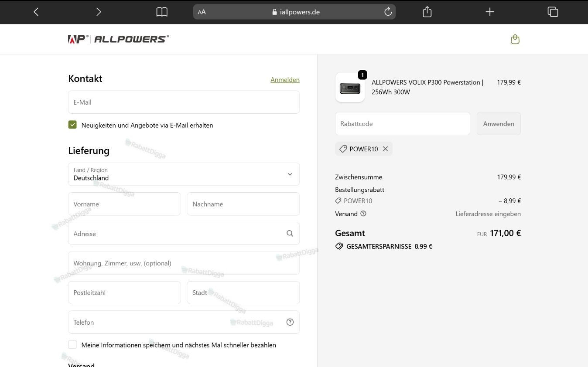Image resolution: width=588 pixels, height=367 pixels.
Task: Show all tabs overview icon
Action: pos(553,12)
